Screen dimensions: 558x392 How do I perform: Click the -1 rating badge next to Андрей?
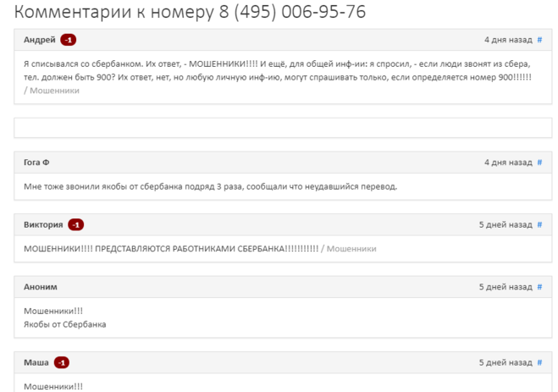point(69,40)
